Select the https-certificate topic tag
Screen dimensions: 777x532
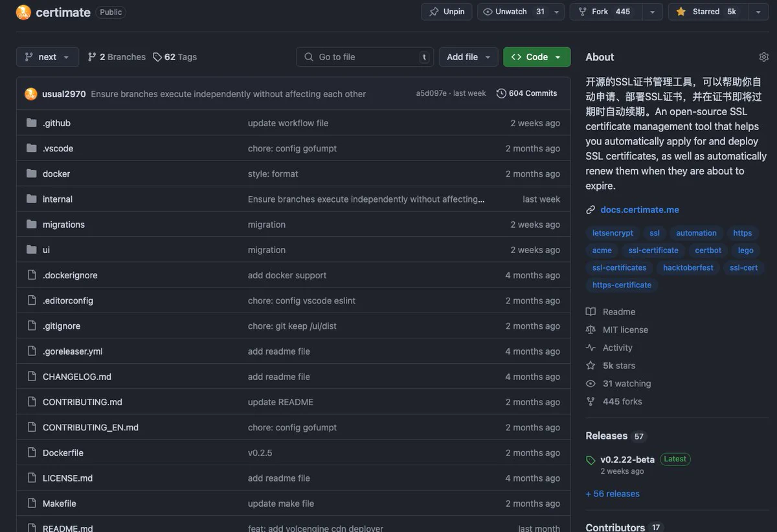(622, 285)
